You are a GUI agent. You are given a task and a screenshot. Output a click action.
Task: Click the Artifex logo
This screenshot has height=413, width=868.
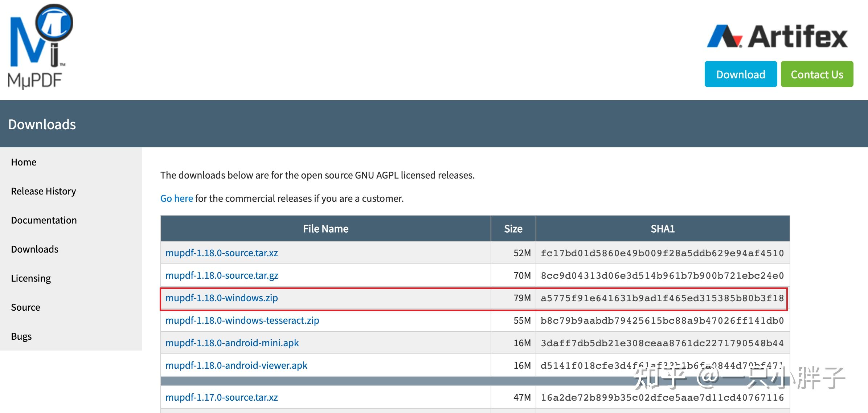[x=777, y=37]
